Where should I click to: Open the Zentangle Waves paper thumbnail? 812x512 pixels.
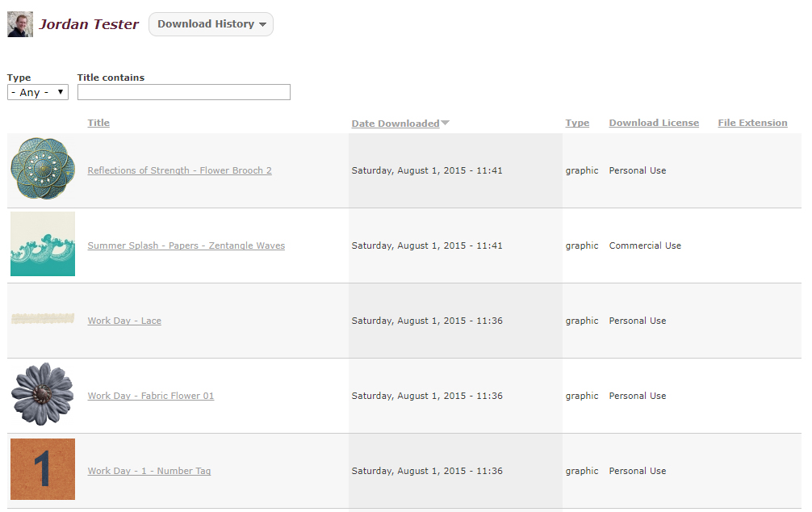[x=43, y=244]
